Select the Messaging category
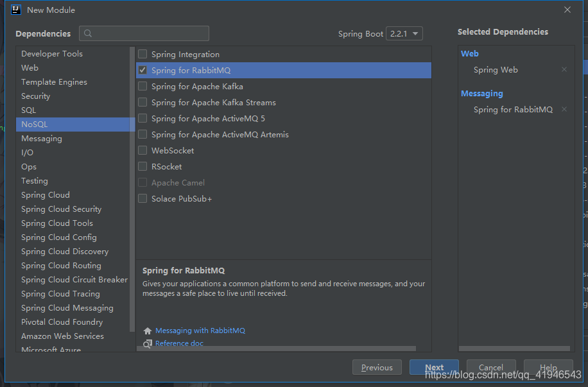The height and width of the screenshot is (387, 588). point(73,139)
